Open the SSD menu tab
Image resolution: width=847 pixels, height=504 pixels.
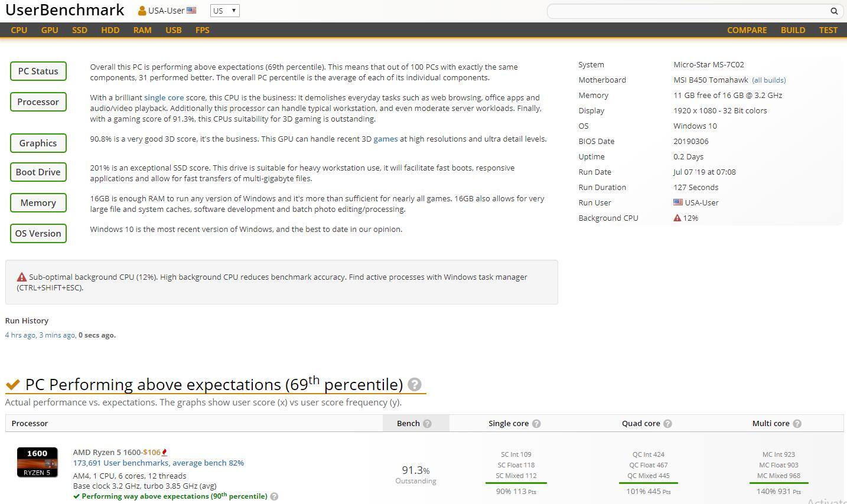80,30
